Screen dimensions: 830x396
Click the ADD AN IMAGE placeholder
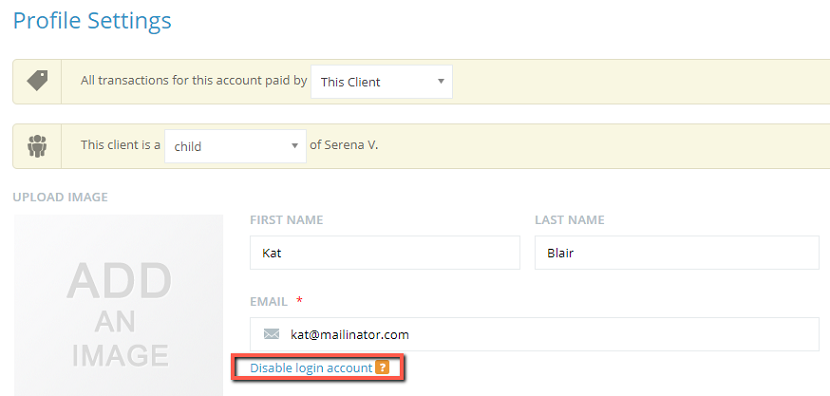[x=119, y=305]
